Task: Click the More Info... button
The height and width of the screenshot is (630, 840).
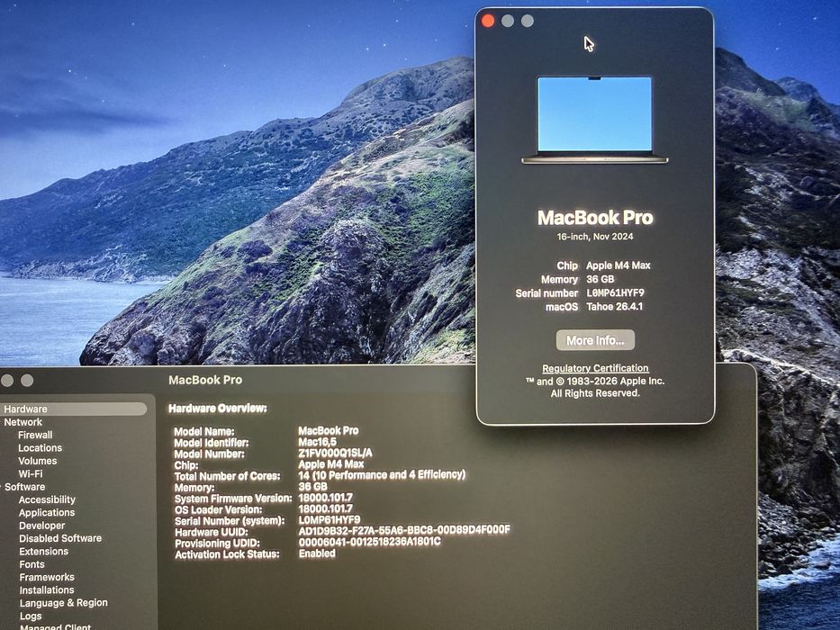Action: (595, 340)
